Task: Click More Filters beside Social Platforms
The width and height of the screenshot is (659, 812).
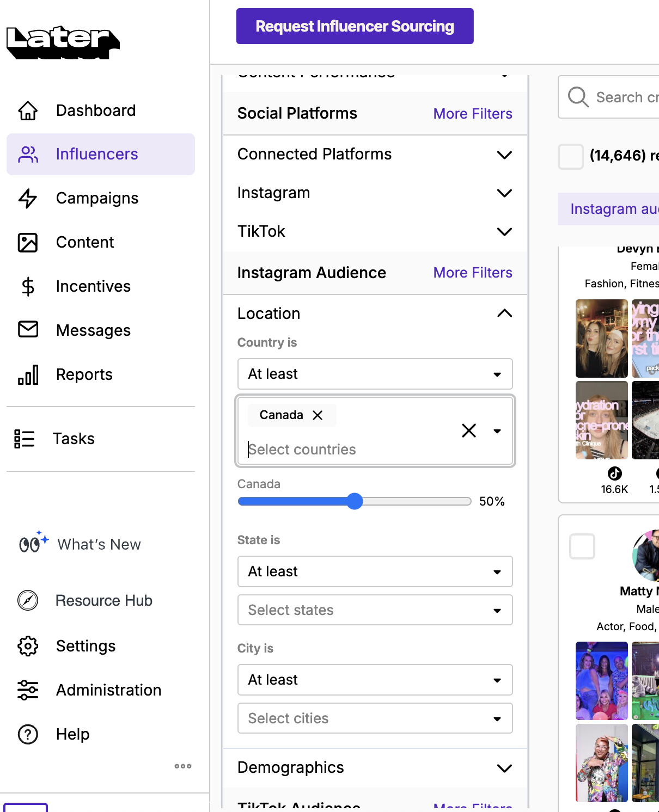Action: point(473,114)
